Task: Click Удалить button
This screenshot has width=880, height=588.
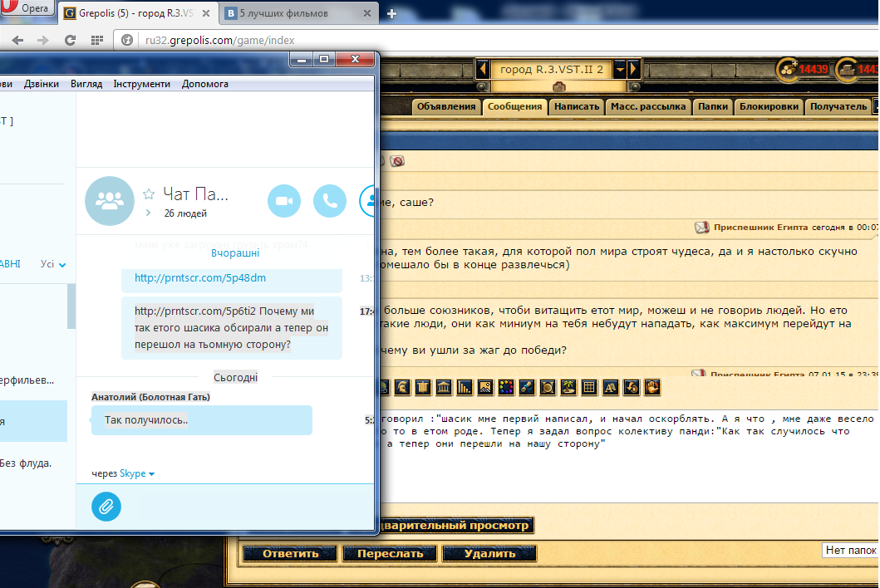Action: pyautogui.click(x=489, y=554)
